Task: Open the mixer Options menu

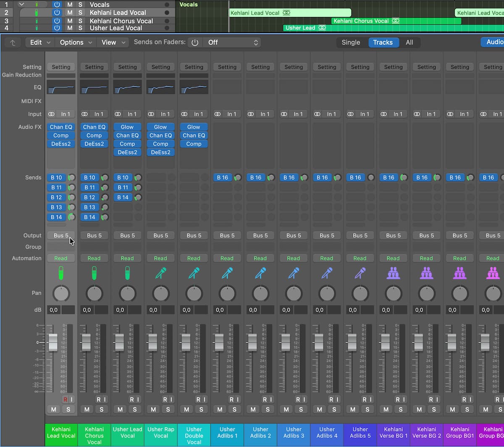Action: [76, 42]
